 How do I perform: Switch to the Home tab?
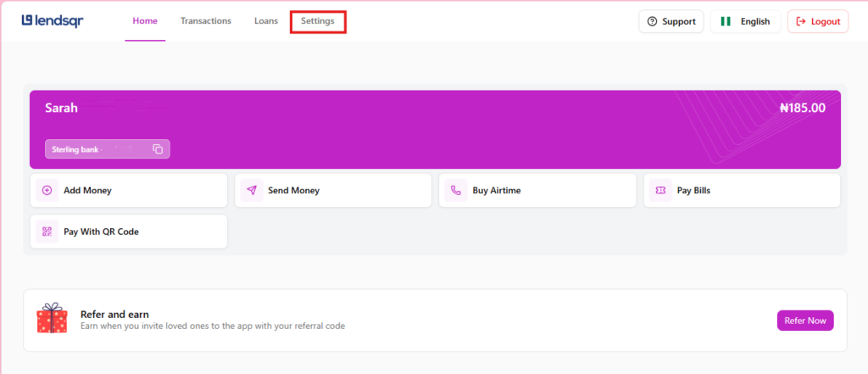145,21
